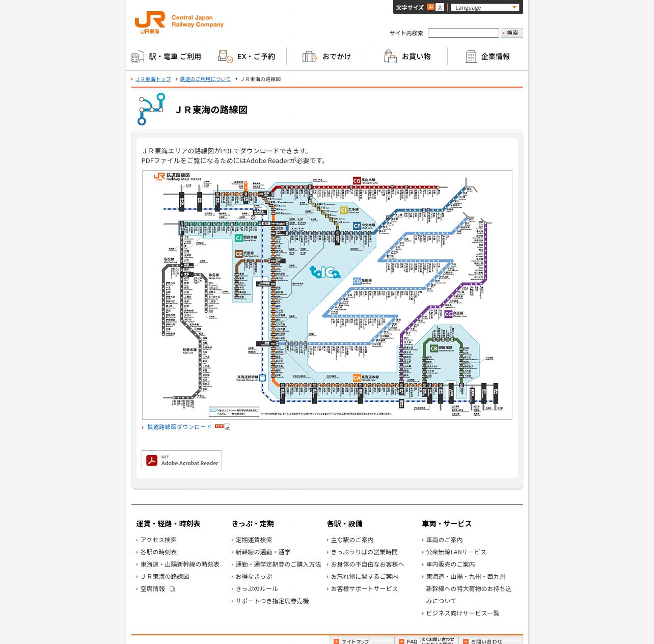
Task: Open the railway route map image
Action: (x=327, y=295)
